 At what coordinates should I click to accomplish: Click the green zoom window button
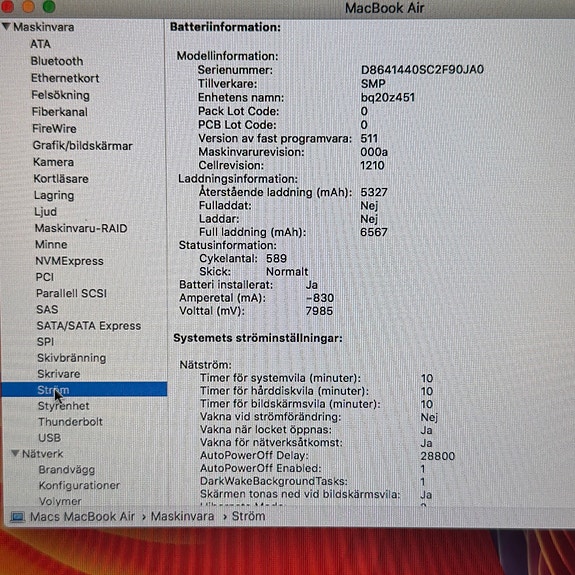tap(49, 6)
